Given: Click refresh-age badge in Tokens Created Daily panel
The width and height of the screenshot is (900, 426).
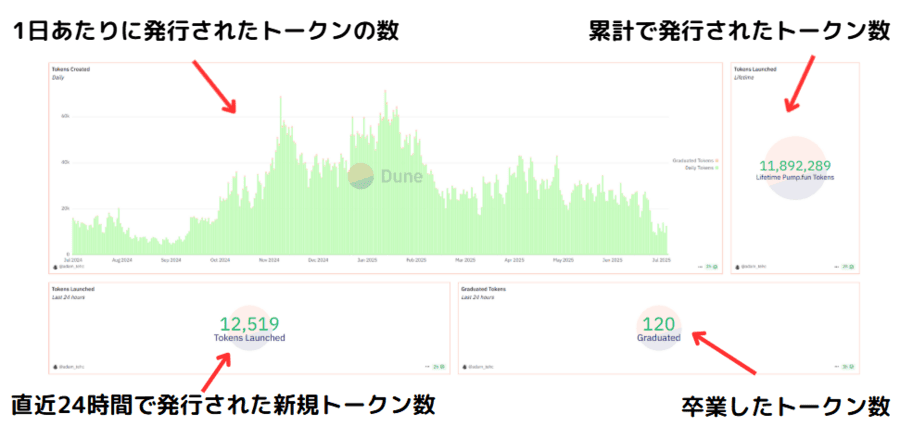Looking at the screenshot, I should click(x=712, y=267).
